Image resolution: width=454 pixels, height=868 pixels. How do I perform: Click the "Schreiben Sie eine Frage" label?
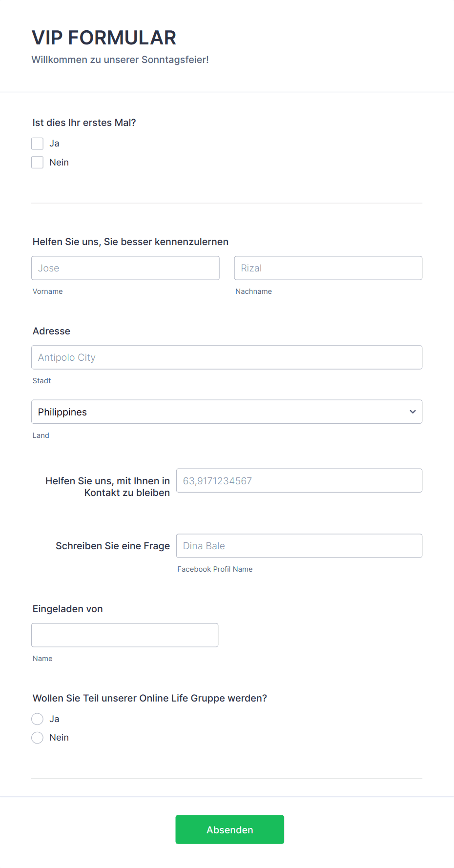click(x=112, y=545)
